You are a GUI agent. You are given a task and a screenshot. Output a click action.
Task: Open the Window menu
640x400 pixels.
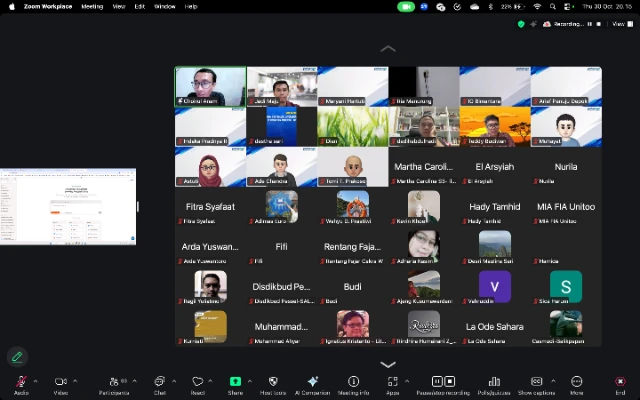click(165, 7)
